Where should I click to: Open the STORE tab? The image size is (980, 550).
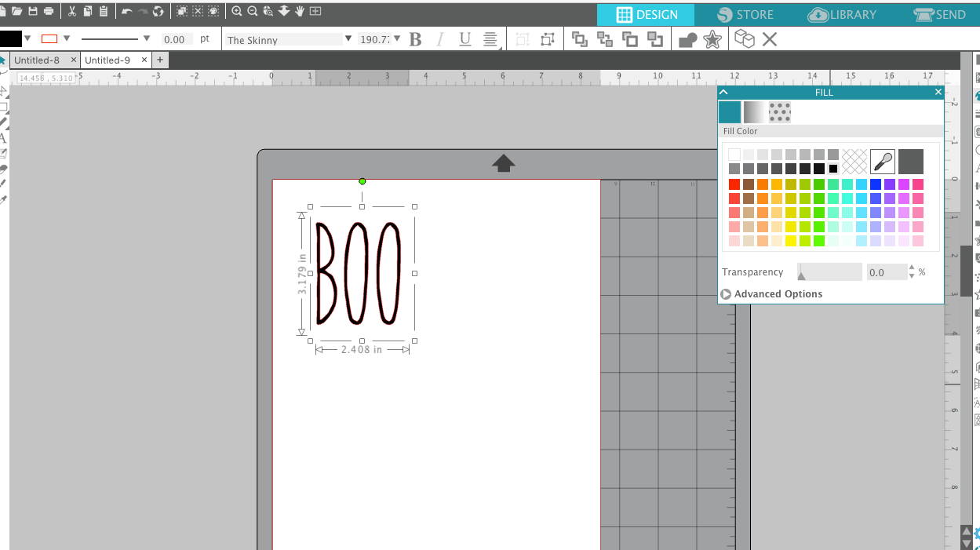(x=744, y=15)
